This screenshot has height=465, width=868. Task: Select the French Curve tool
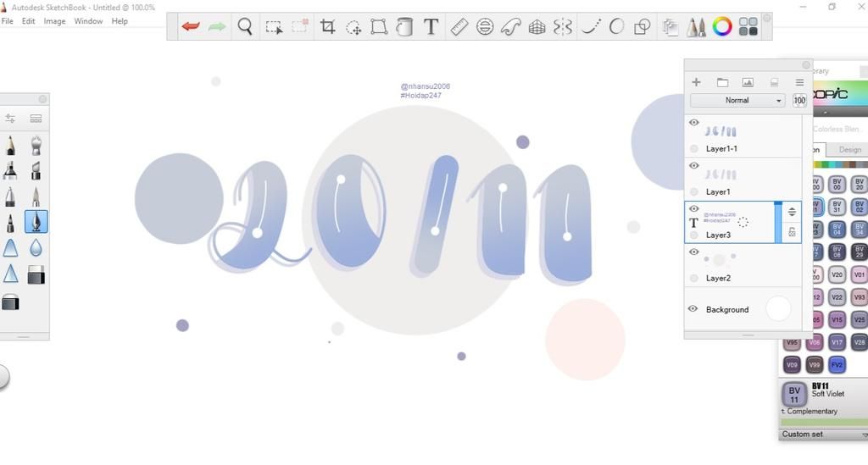[x=510, y=26]
